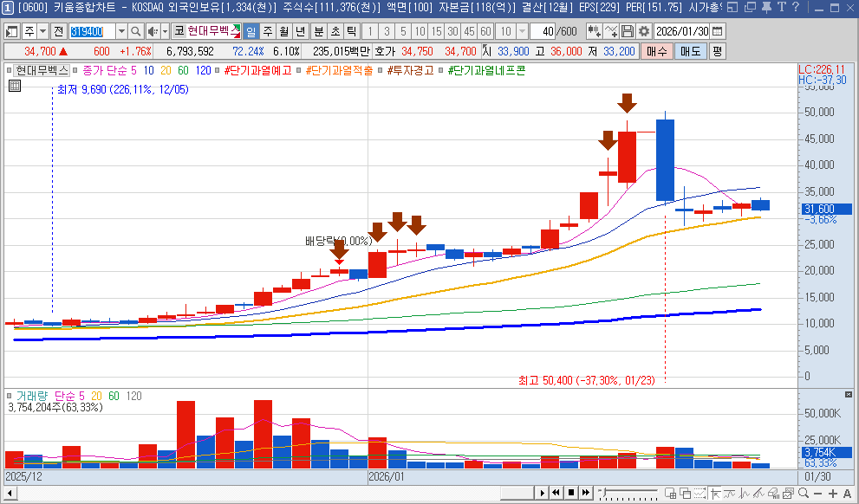Select the monthly (월) period tab

[283, 31]
